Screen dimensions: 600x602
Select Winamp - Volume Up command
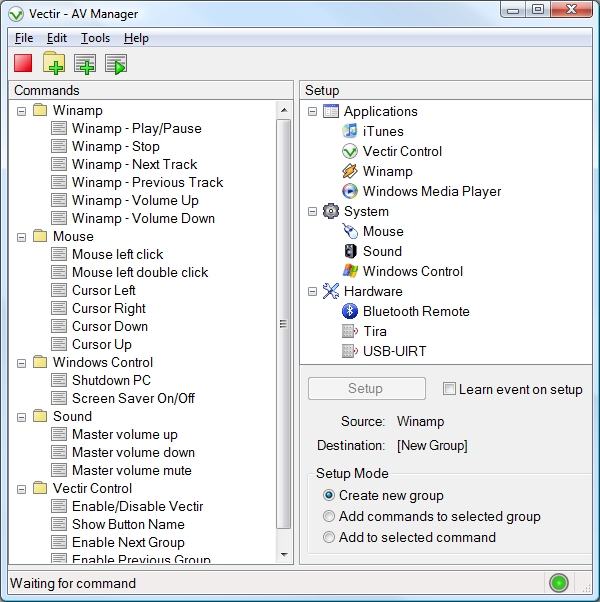tap(135, 200)
